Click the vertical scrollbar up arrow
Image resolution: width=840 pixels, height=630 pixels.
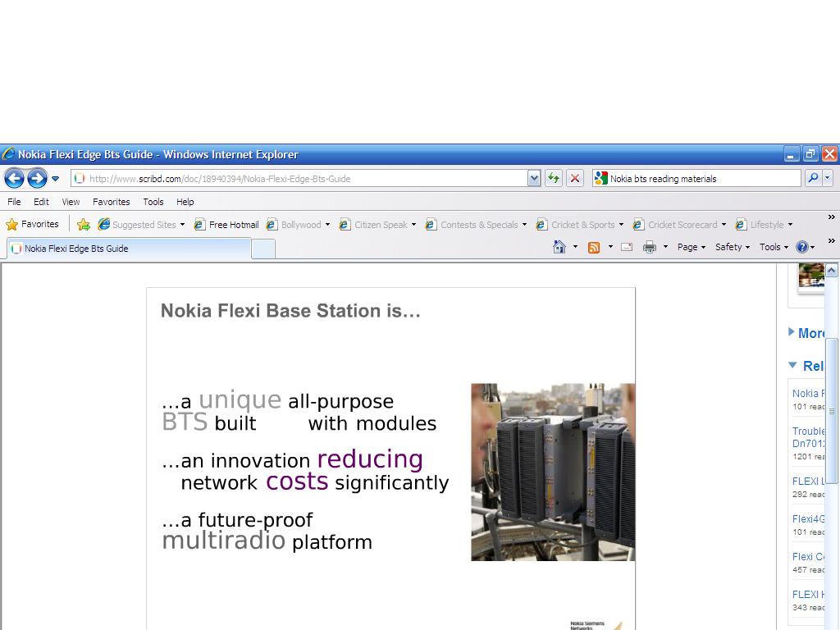[831, 270]
